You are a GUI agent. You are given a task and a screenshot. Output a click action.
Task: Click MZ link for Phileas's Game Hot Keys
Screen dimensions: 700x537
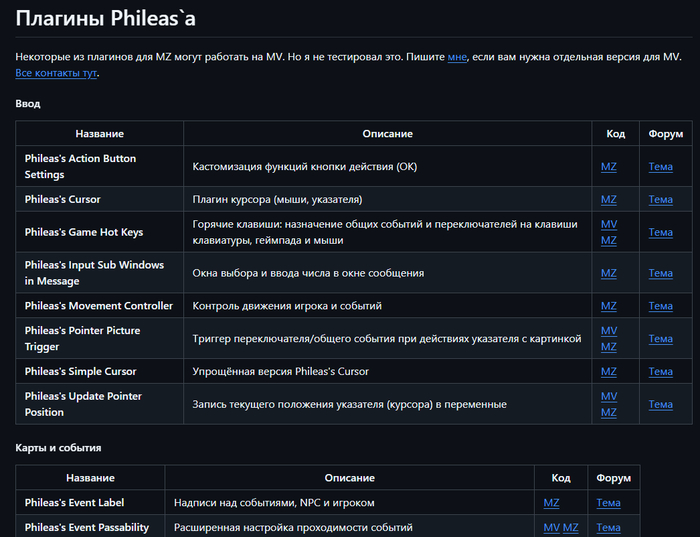click(x=609, y=240)
